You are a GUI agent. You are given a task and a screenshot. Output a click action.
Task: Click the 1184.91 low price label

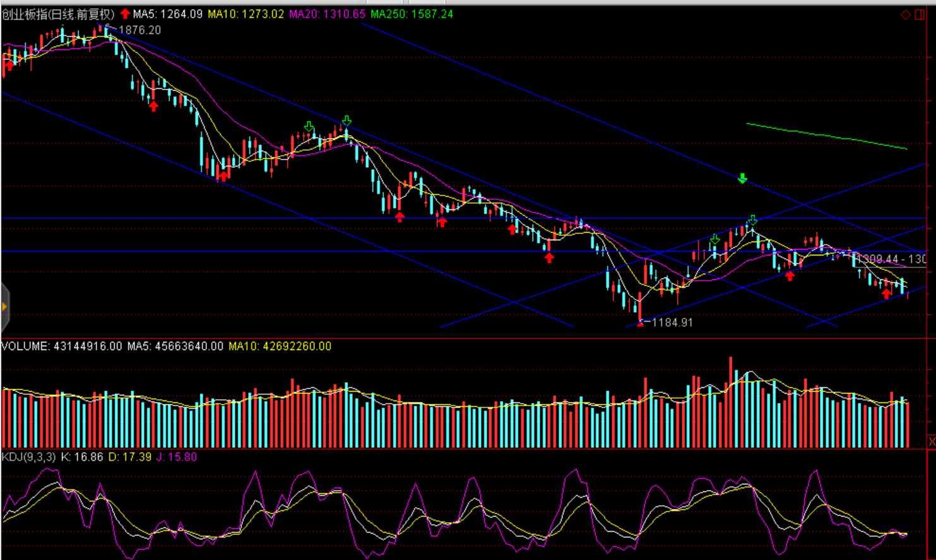click(672, 322)
